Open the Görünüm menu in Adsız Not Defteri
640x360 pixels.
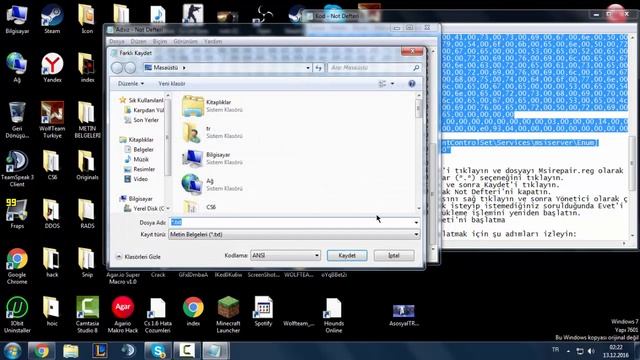pyautogui.click(x=185, y=42)
